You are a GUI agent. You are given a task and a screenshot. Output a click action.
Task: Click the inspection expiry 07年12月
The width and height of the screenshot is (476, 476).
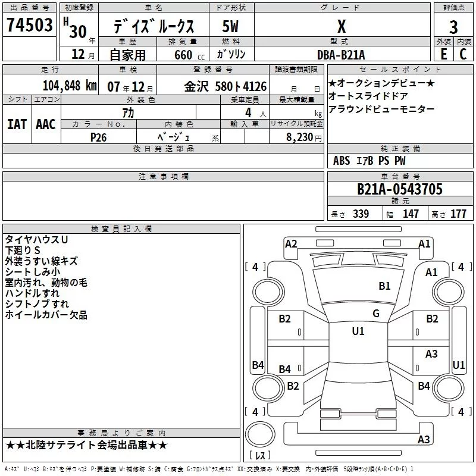[130, 87]
